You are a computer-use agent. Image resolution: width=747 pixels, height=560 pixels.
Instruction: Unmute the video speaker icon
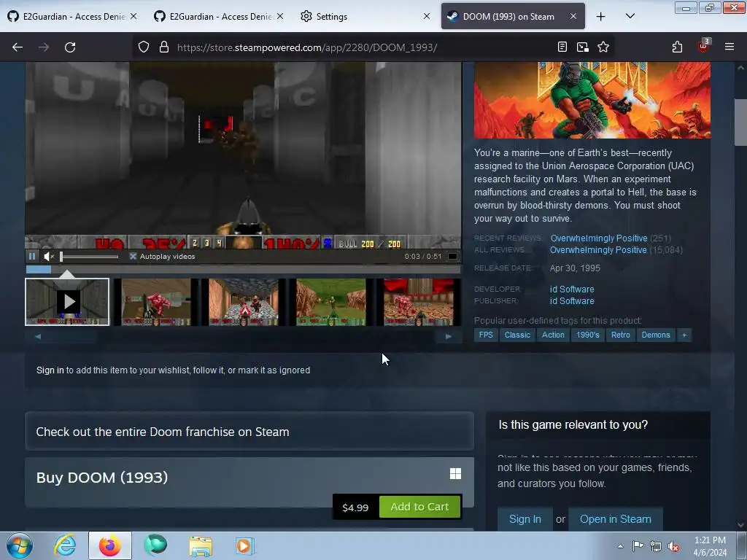[x=49, y=256]
